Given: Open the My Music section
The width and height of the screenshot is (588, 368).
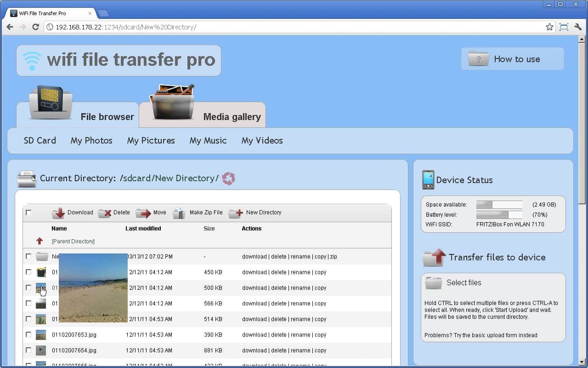Looking at the screenshot, I should tap(208, 141).
